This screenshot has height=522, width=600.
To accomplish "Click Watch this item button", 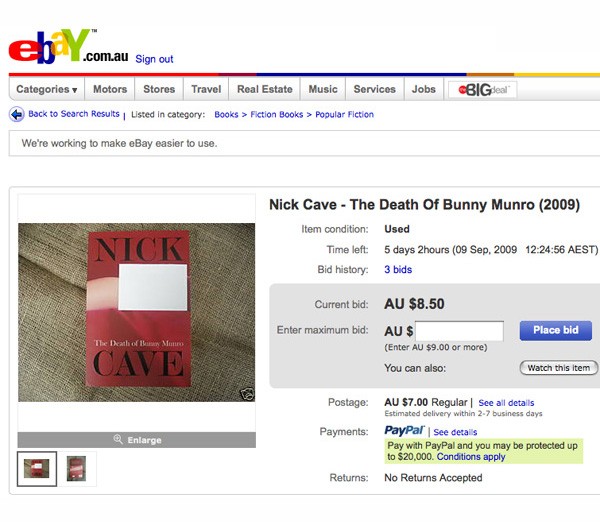I will pyautogui.click(x=558, y=368).
